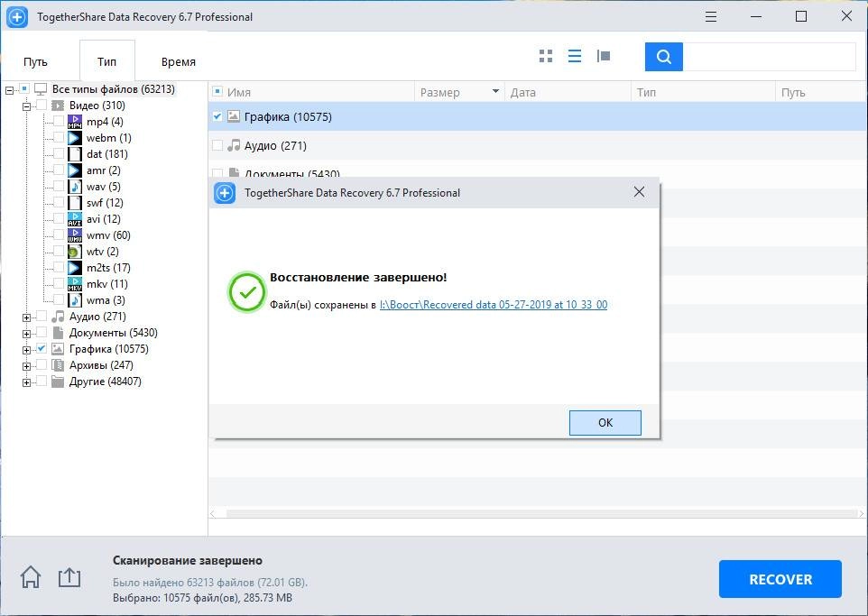This screenshot has width=868, height=616.
Task: Check the Аудио (271) tree checkbox
Action: [42, 316]
